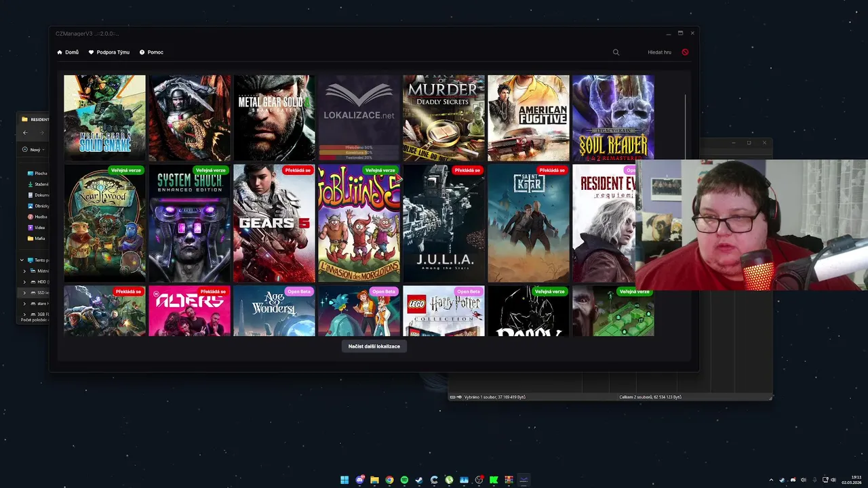Open the Age of Wonders 4 tile
Screen dimensions: 868x488
[274, 311]
